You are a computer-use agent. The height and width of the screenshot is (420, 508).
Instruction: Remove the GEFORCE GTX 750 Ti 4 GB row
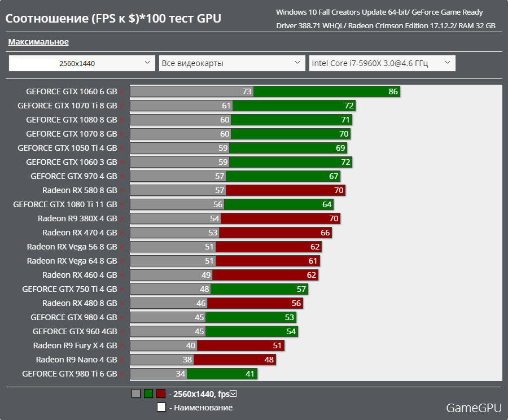click(x=122, y=290)
